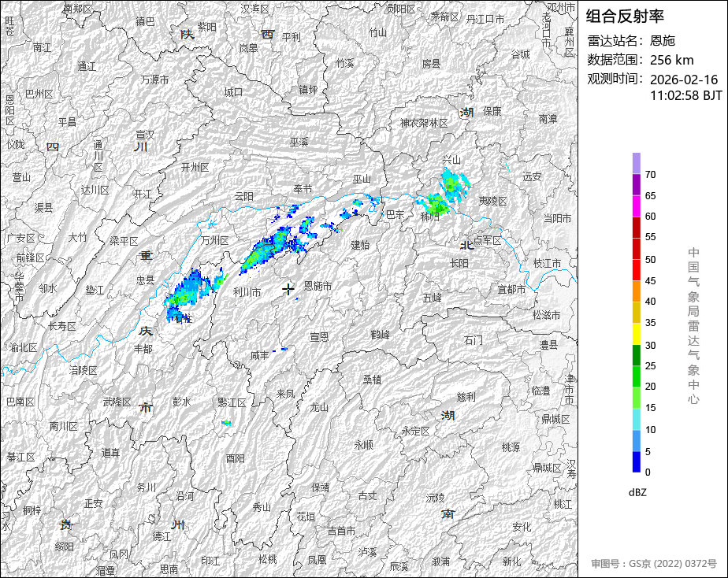The image size is (728, 578).
Task: Click the 永定区 map label
Action: 416,431
